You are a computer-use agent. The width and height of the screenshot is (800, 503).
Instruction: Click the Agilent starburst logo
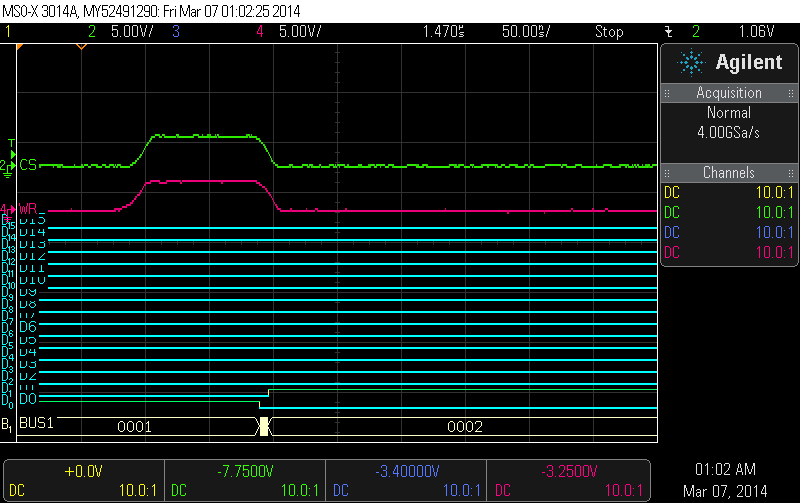[691, 63]
